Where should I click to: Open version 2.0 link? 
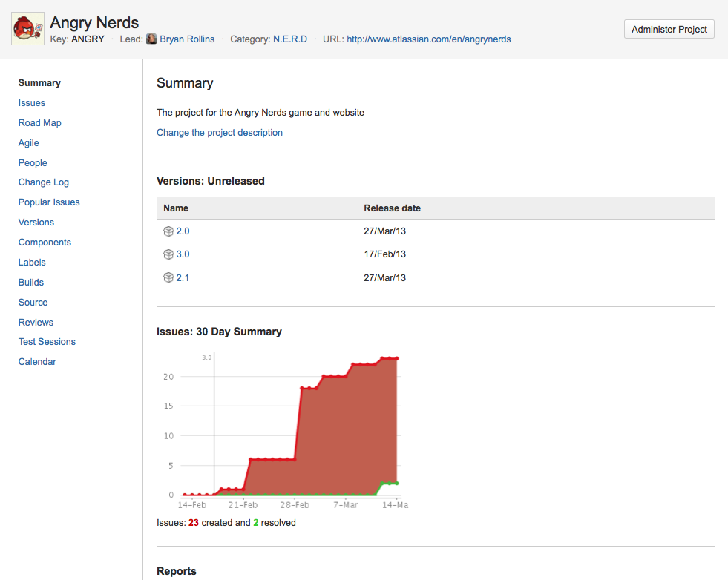[183, 231]
